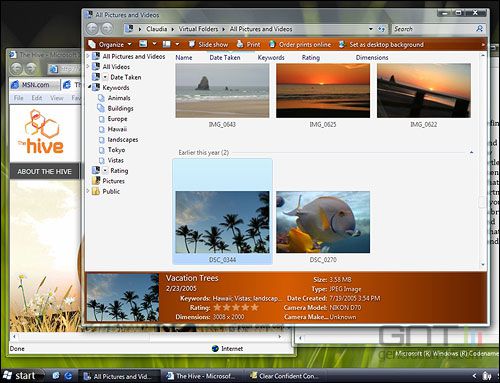The image size is (500, 383).
Task: Click the Start button
Action: click(x=21, y=376)
